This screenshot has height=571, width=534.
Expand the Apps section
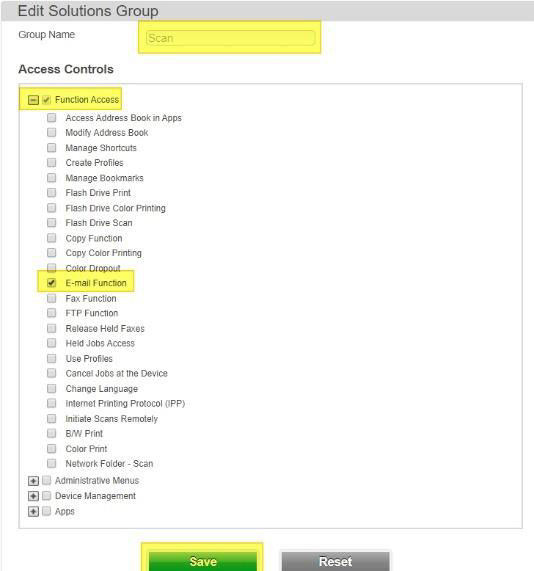pyautogui.click(x=33, y=512)
